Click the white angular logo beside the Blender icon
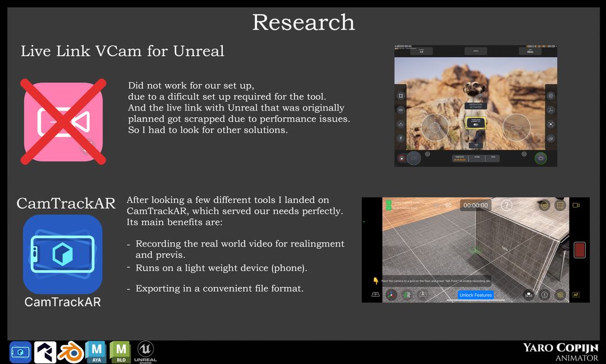Viewport: 606px width, 364px height. click(45, 352)
